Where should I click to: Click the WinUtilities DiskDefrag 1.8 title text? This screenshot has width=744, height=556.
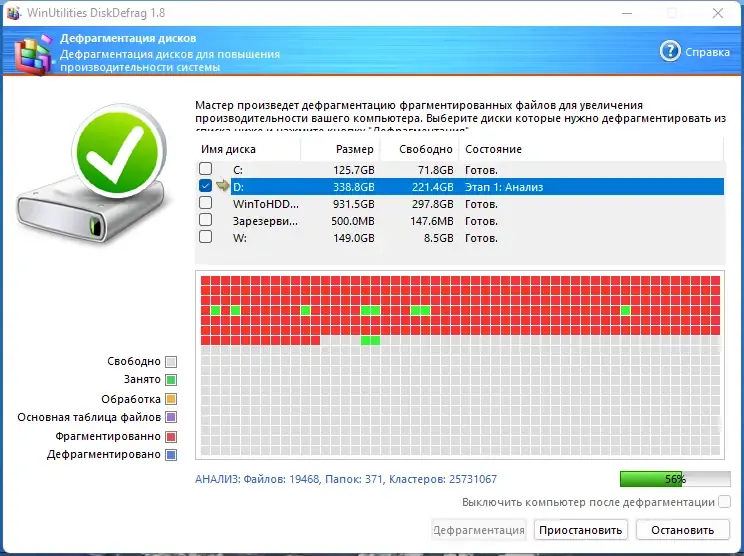(96, 13)
